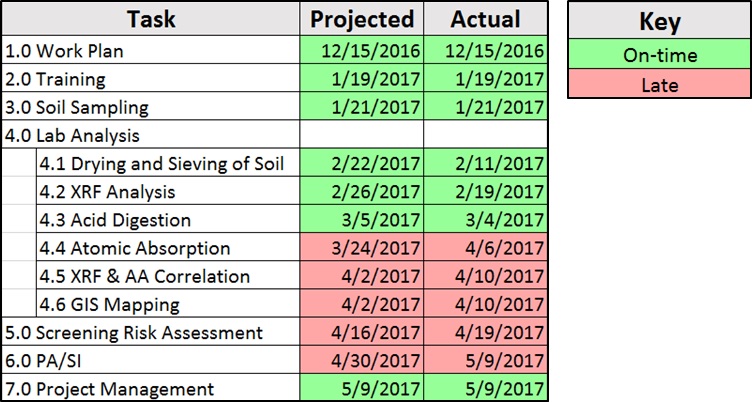Click the projected date for XRF Analysis
752x402 pixels.
click(x=361, y=191)
